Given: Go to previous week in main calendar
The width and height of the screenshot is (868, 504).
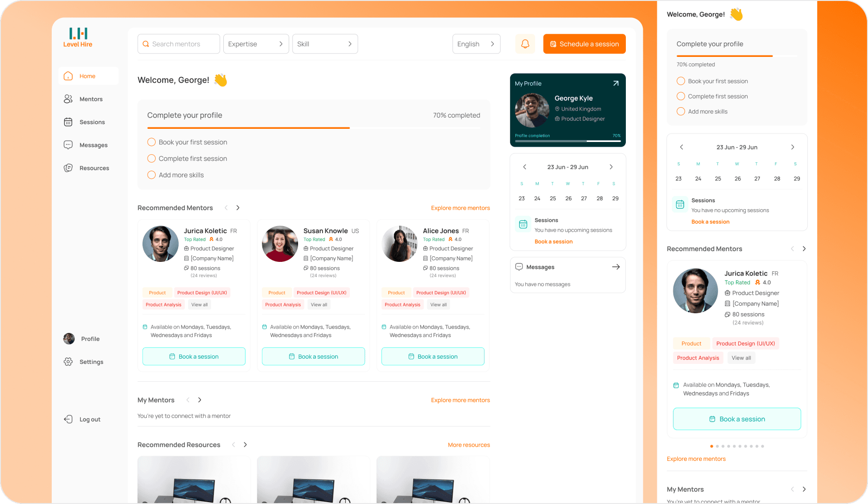Looking at the screenshot, I should 525,167.
